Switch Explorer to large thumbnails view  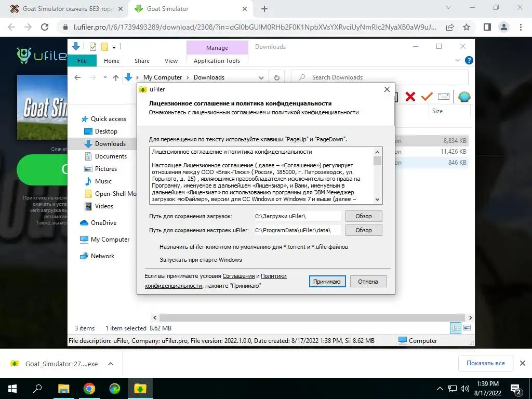467,328
